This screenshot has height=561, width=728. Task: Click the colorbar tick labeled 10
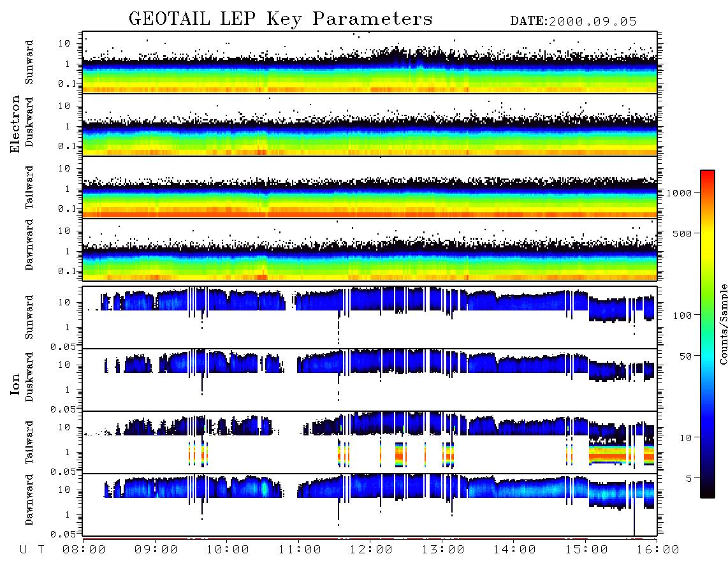point(685,437)
